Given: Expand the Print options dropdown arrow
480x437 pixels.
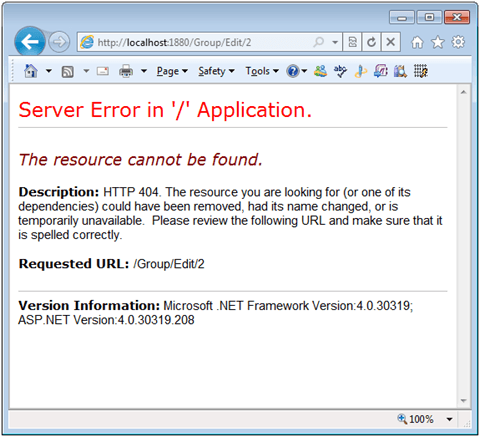Looking at the screenshot, I should click(x=144, y=71).
